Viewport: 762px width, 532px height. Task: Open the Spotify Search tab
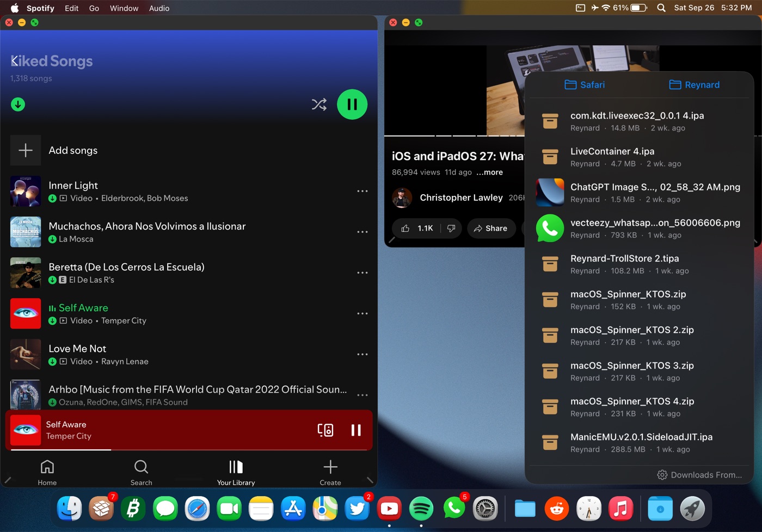[142, 473]
